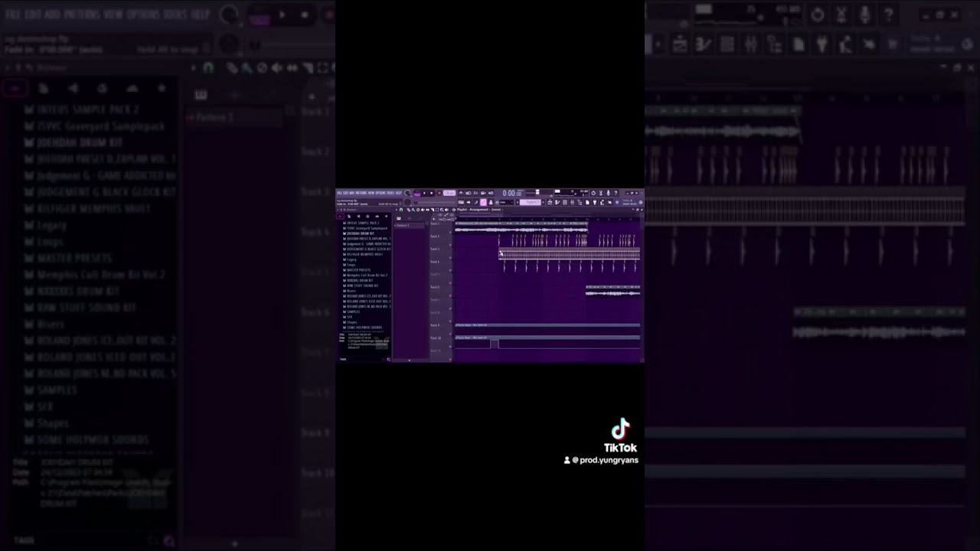Image resolution: width=980 pixels, height=551 pixels.
Task: Toggle the Browser view icon
Action: 580,202
